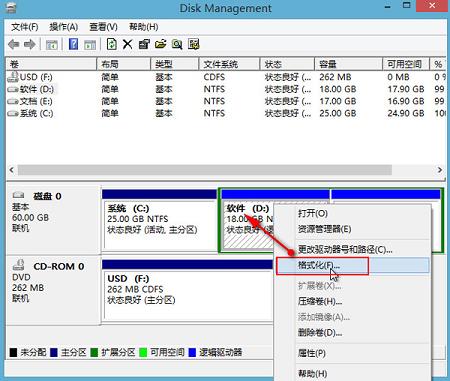Viewport: 450px width, 381px height.
Task: Sort by the 布局 column header
Action: pos(123,64)
